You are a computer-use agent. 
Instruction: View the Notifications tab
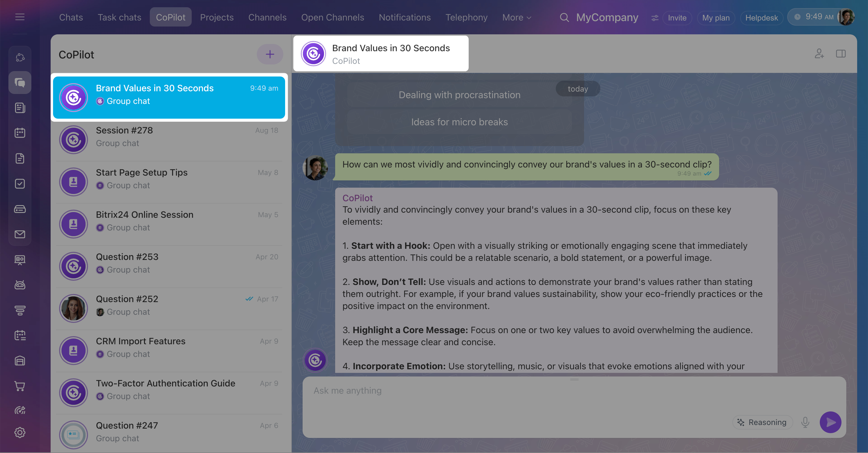(405, 17)
